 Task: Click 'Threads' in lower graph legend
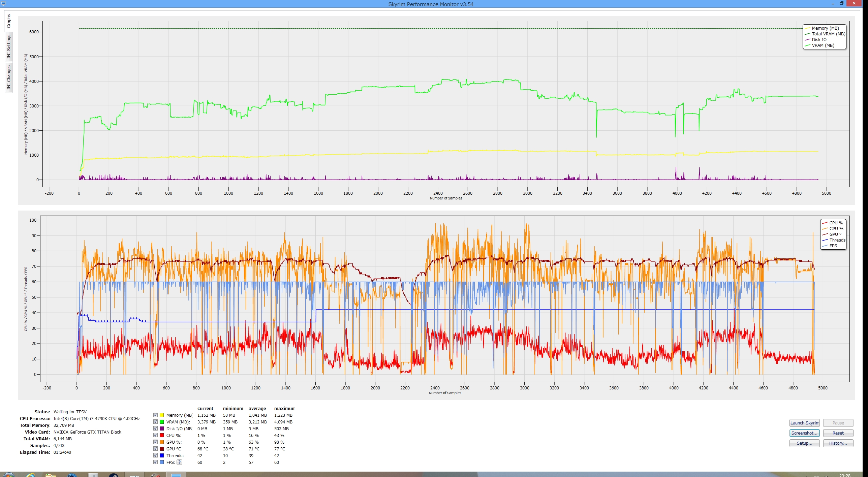[837, 240]
